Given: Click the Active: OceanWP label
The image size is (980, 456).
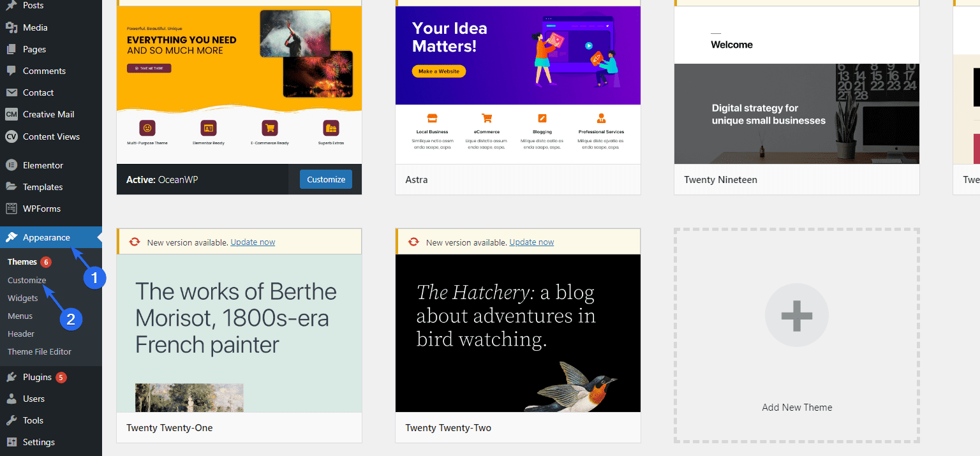Looking at the screenshot, I should click(x=162, y=180).
